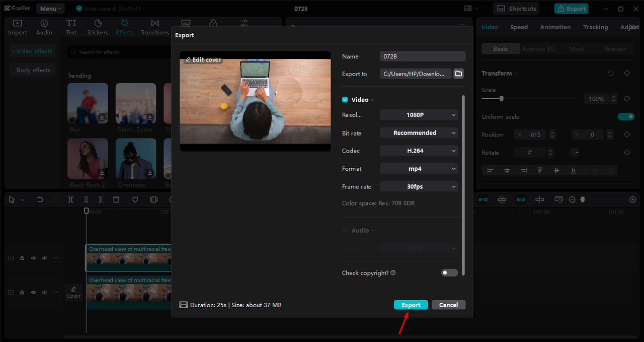Open the Bit rate Recommended dropdown
The height and width of the screenshot is (342, 644).
click(419, 133)
